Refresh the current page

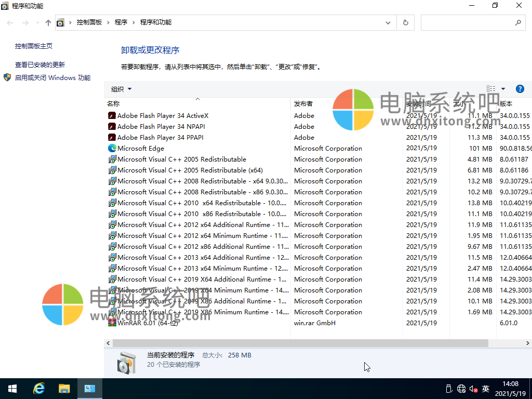tap(405, 22)
